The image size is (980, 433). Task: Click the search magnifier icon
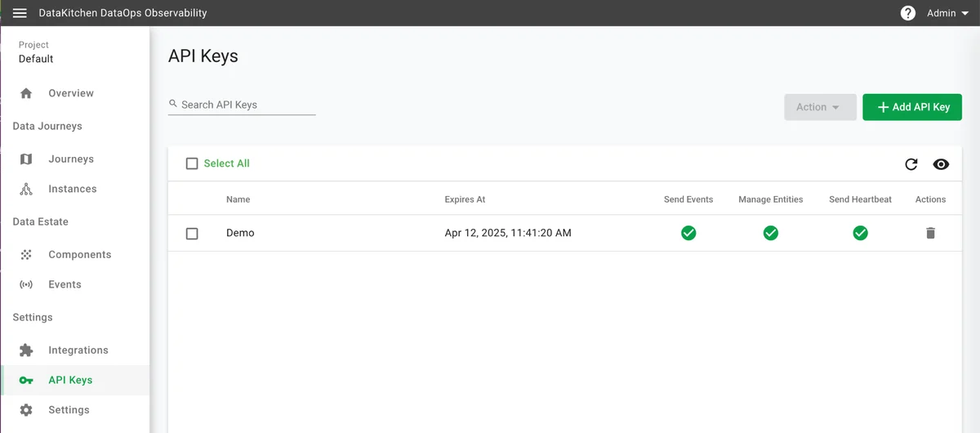173,105
